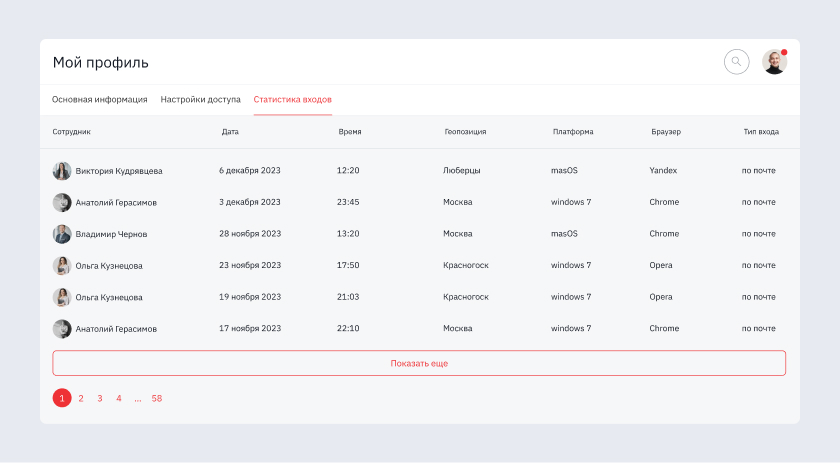
Task: Open the Настройки доступа tab
Action: click(200, 100)
